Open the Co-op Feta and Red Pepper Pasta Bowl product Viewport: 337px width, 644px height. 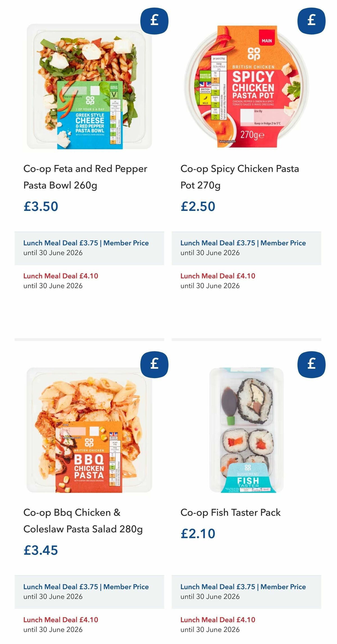(x=85, y=175)
